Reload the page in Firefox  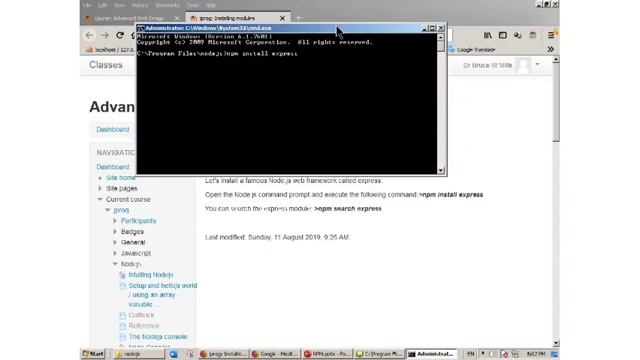click(x=120, y=36)
